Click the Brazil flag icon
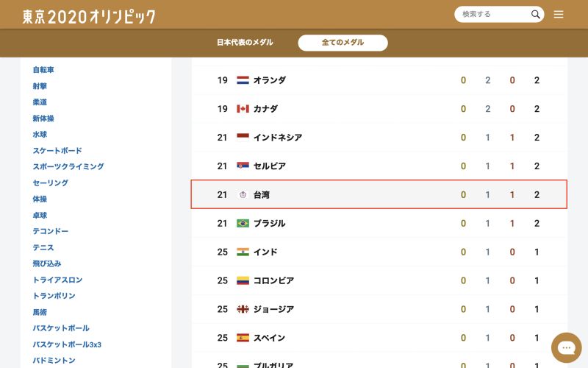 point(243,223)
